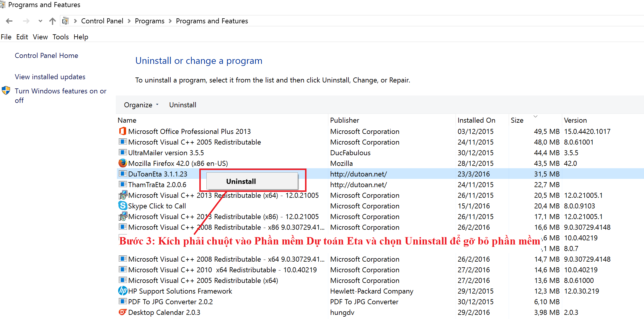Open View installed updates link

pyautogui.click(x=50, y=77)
